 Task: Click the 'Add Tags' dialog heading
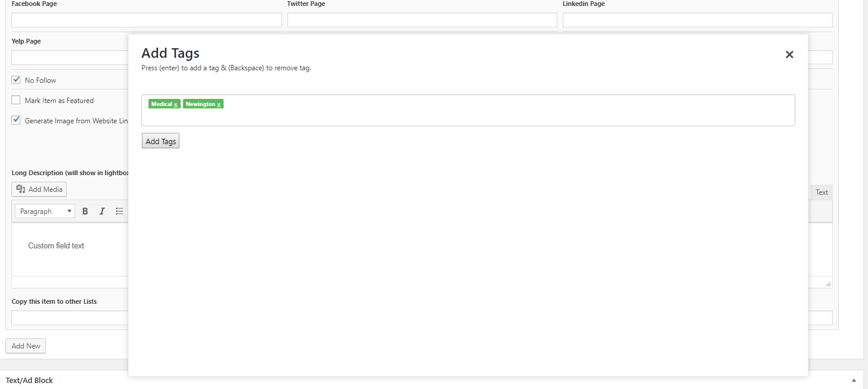click(170, 53)
